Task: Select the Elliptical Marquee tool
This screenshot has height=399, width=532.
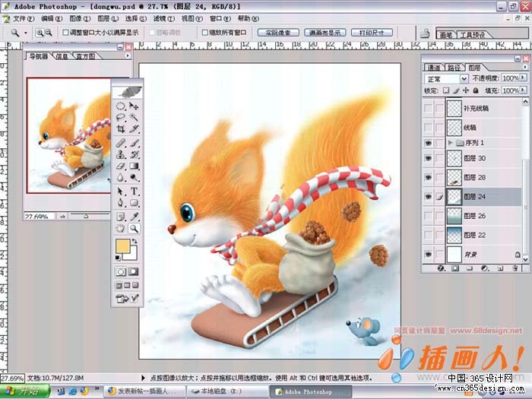Action: tap(121, 106)
